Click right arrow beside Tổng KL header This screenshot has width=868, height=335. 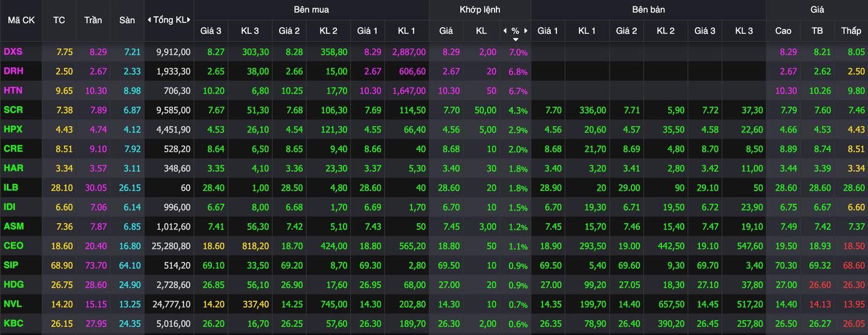pos(189,20)
